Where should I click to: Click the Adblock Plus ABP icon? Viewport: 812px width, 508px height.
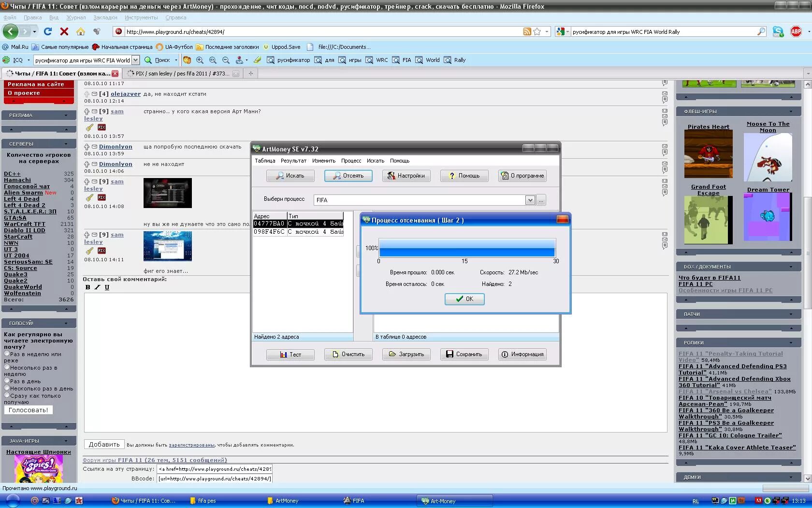(x=796, y=31)
